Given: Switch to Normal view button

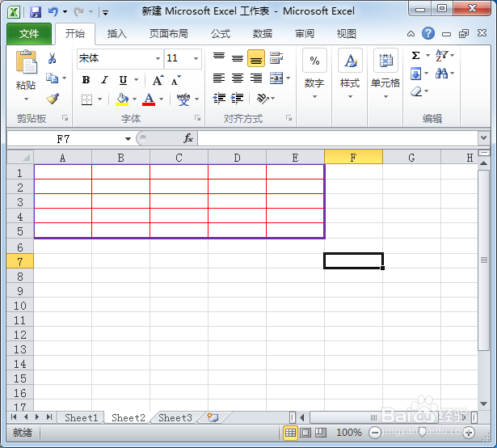Looking at the screenshot, I should [290, 433].
